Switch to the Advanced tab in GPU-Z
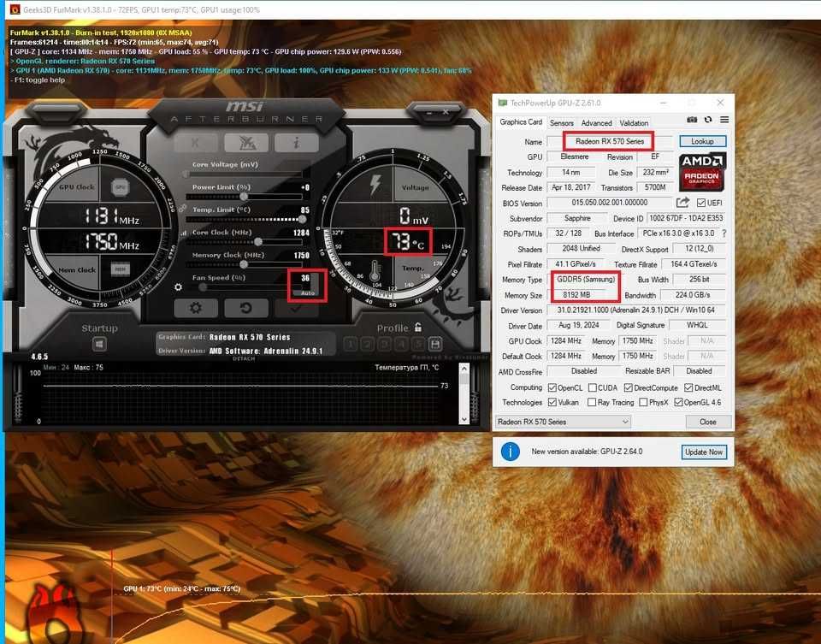Viewport: 821px width, 644px height. [596, 123]
